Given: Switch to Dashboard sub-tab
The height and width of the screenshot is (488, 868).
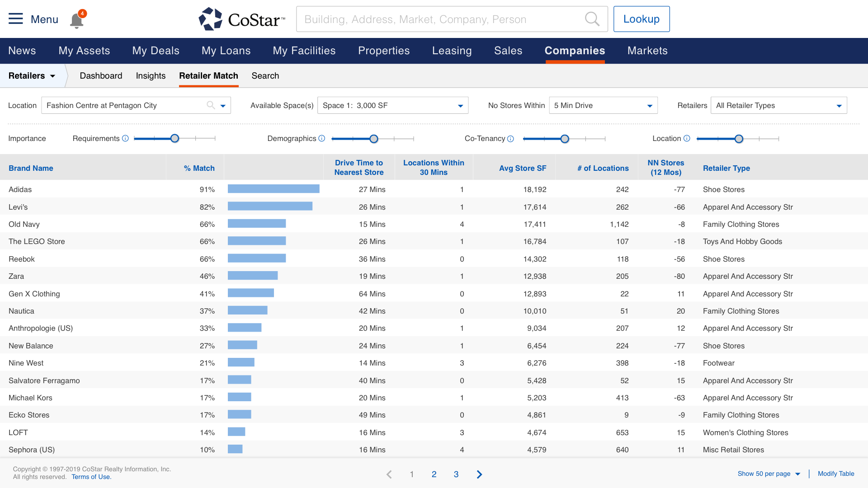Looking at the screenshot, I should click(x=101, y=76).
